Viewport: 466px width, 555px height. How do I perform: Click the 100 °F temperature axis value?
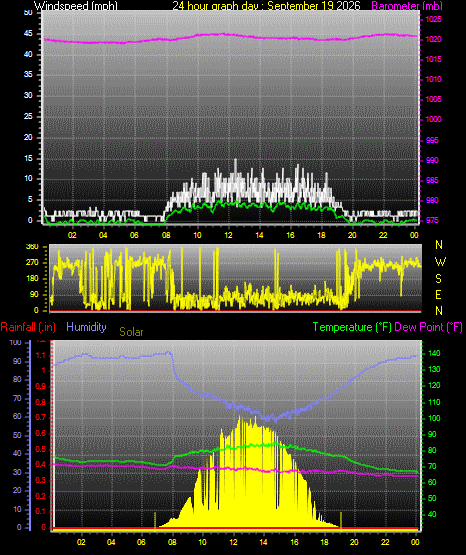434,418
